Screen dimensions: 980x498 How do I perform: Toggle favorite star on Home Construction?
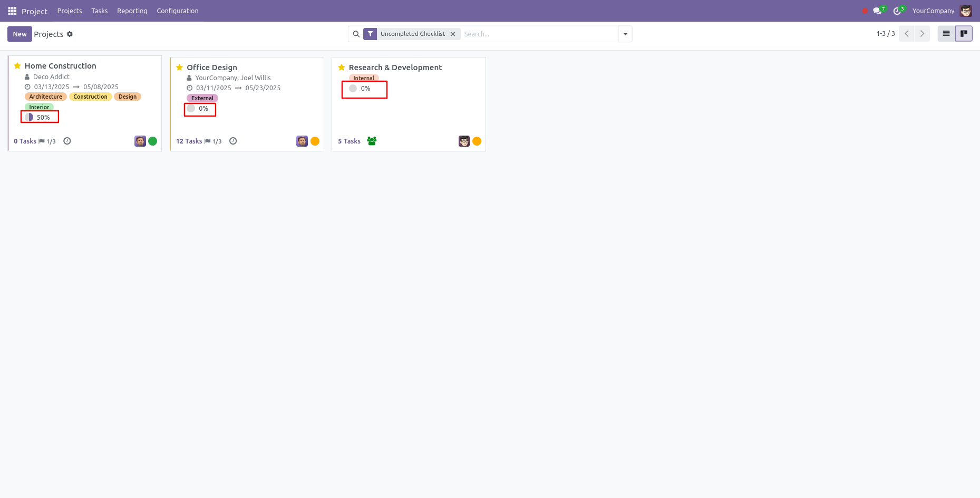(x=17, y=66)
